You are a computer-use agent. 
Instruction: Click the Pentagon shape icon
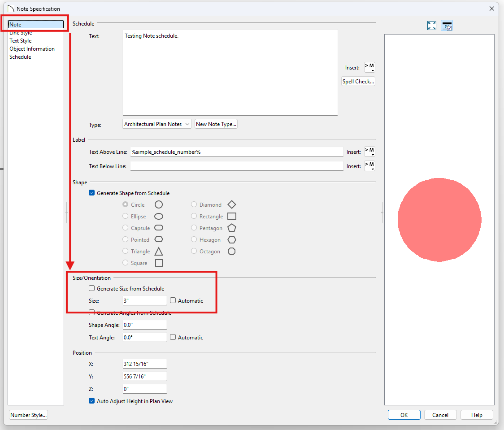point(231,228)
